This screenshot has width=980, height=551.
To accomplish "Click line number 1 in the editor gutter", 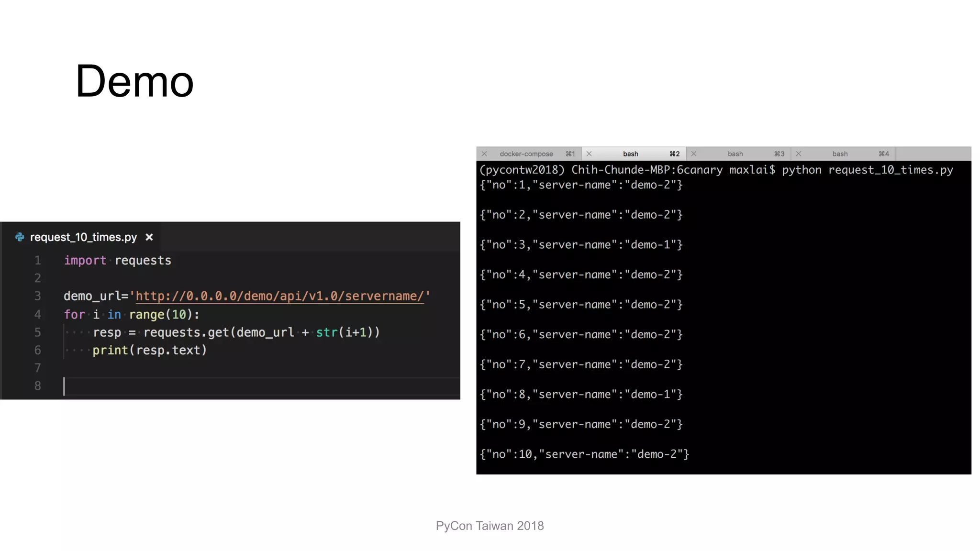I will click(37, 261).
